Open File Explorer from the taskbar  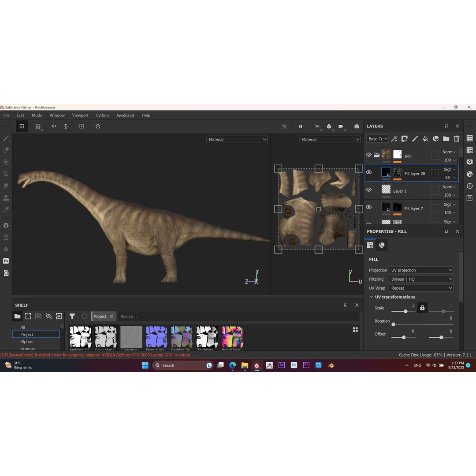[245, 365]
